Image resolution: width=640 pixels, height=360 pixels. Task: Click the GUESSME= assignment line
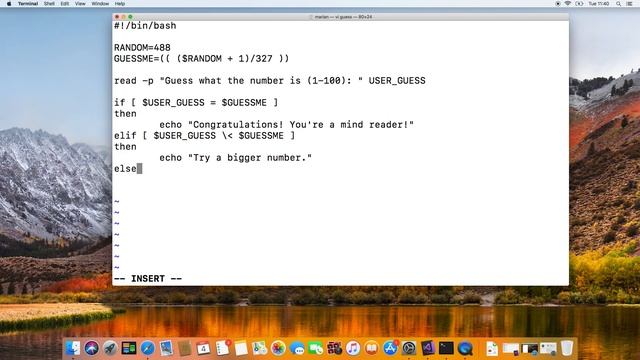click(x=202, y=58)
